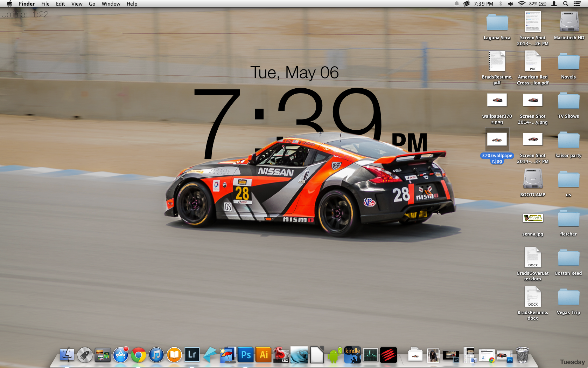
Task: Select the BOOTCAMP drive
Action: [x=533, y=183]
